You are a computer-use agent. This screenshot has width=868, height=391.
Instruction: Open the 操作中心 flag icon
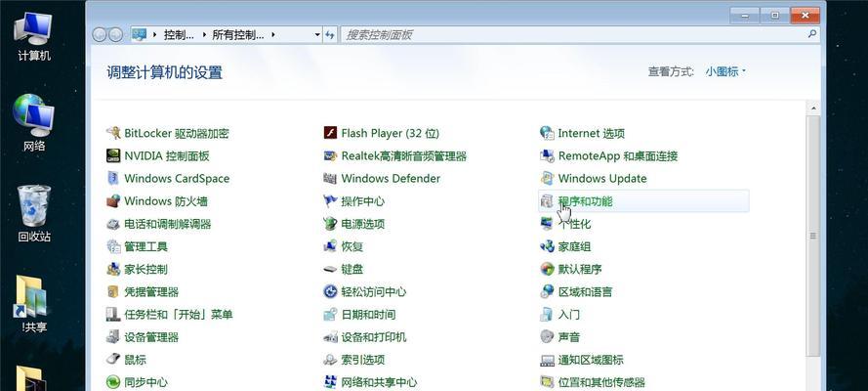click(x=330, y=201)
